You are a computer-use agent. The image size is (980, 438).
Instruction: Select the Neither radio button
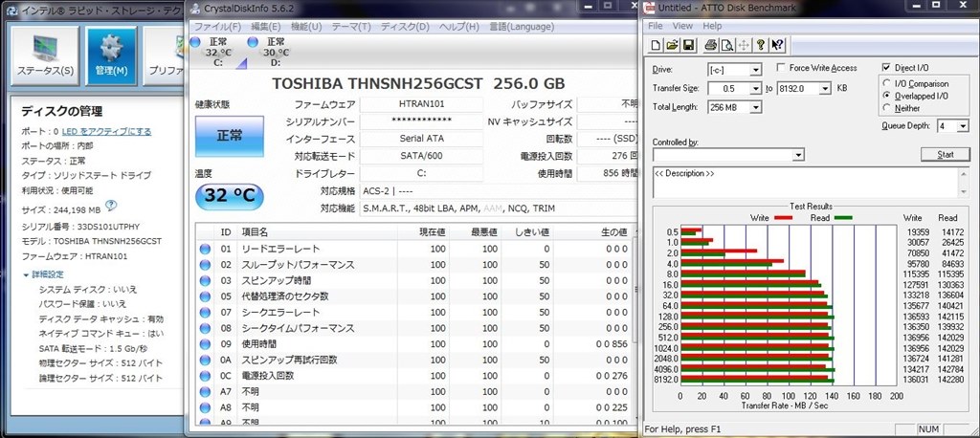886,108
